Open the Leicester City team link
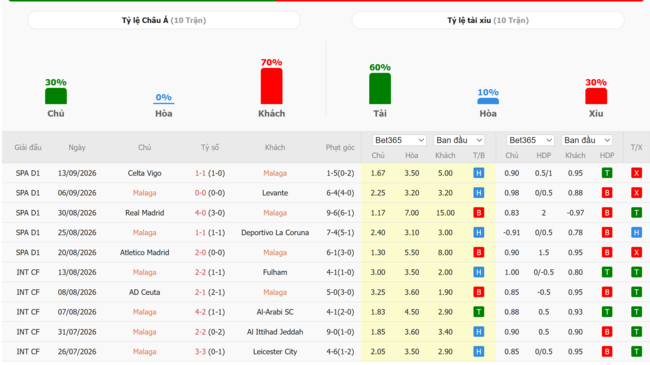 (275, 352)
